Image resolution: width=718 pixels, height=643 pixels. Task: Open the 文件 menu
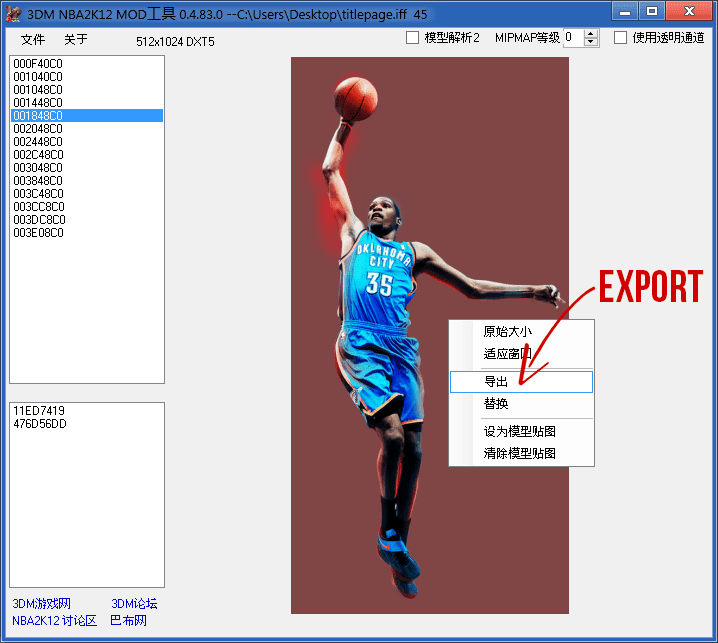[x=33, y=39]
